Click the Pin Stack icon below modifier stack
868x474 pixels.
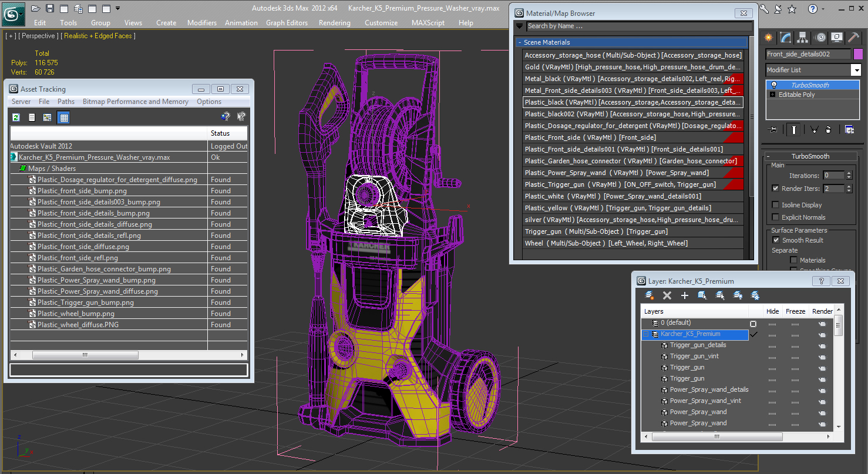tap(773, 130)
